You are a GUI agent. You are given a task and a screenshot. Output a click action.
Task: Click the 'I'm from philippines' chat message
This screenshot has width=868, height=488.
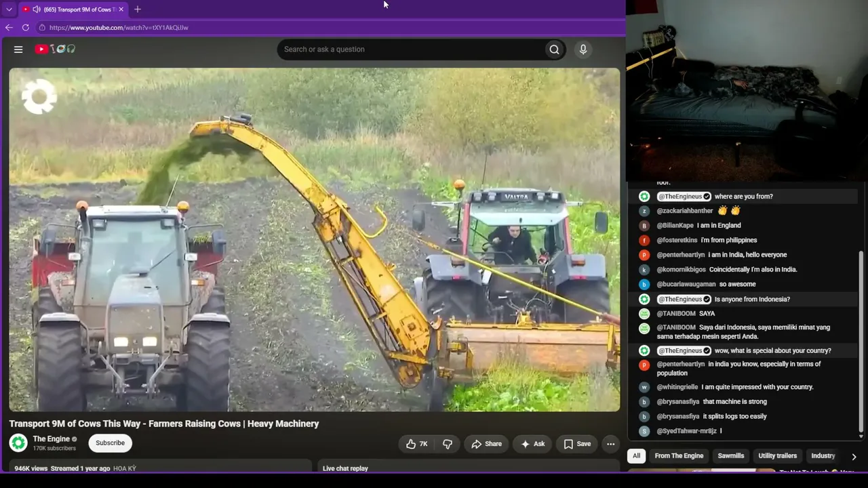coord(729,240)
